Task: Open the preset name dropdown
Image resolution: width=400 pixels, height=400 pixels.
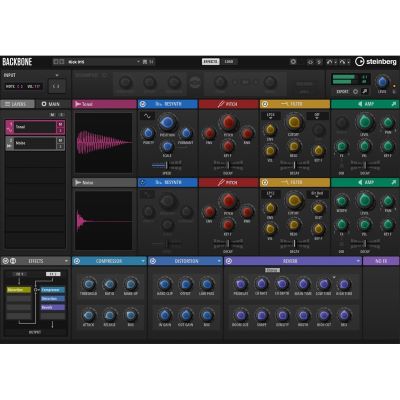Action: [138, 62]
